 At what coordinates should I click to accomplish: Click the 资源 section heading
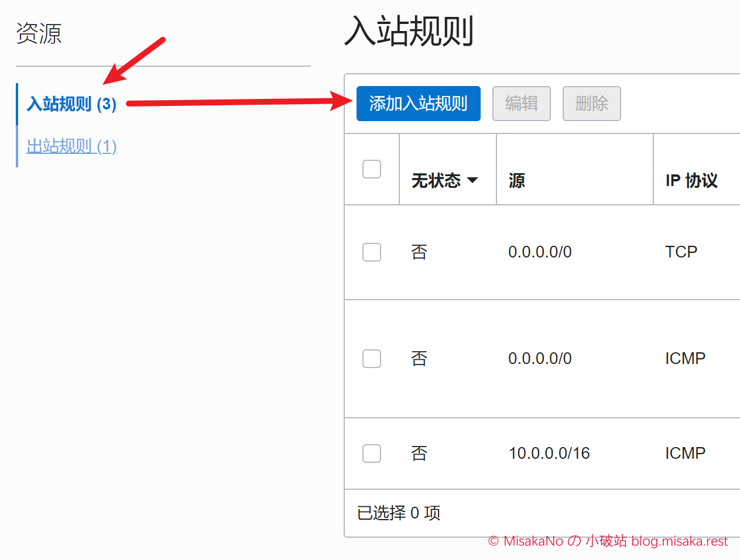39,33
